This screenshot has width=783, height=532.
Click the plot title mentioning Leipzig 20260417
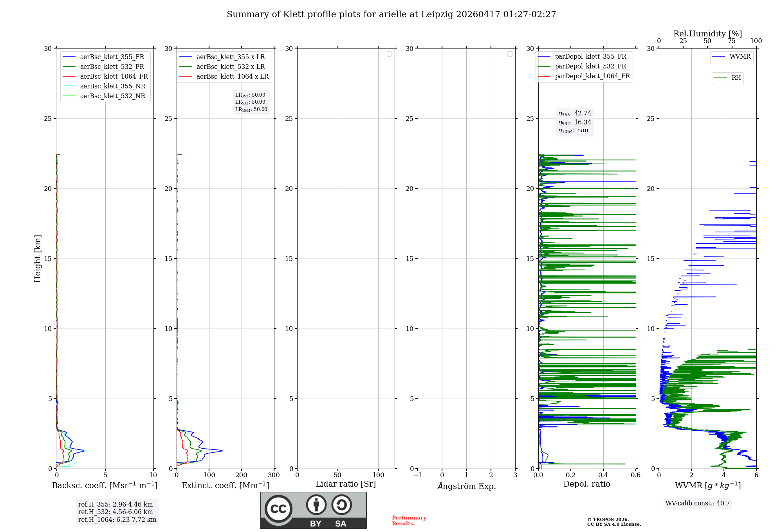391,14
